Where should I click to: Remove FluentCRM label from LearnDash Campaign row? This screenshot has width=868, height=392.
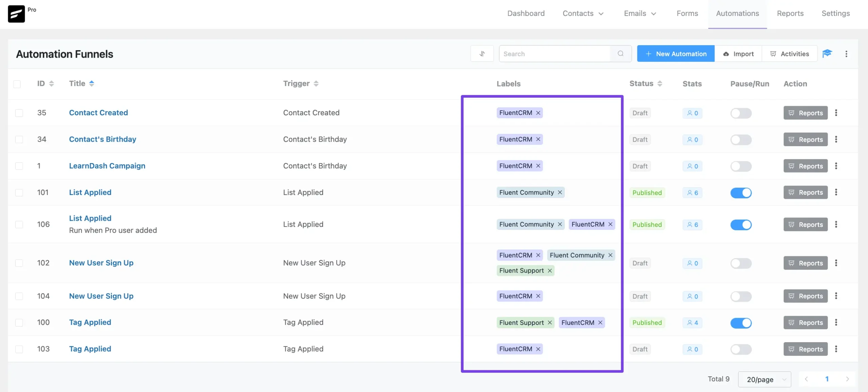(x=538, y=166)
